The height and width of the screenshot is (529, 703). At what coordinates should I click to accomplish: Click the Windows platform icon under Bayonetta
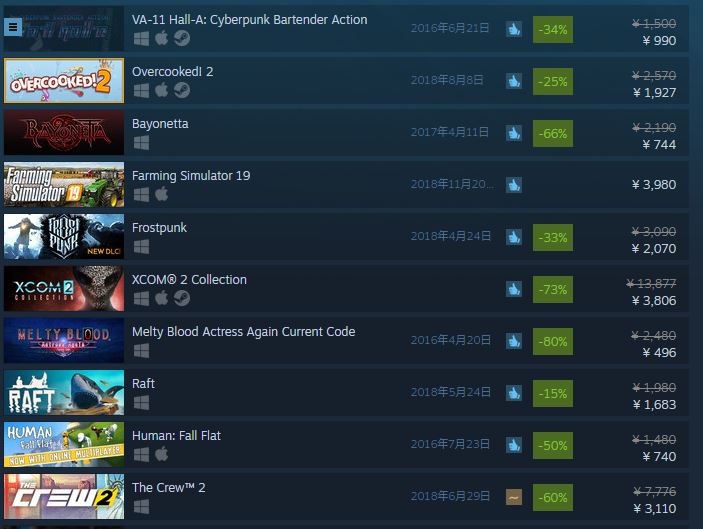(x=141, y=143)
